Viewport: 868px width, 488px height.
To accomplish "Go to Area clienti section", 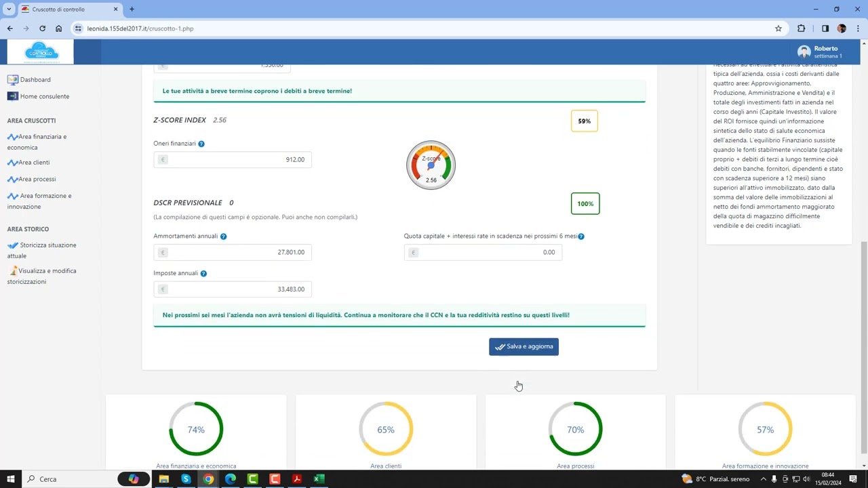I will (33, 163).
